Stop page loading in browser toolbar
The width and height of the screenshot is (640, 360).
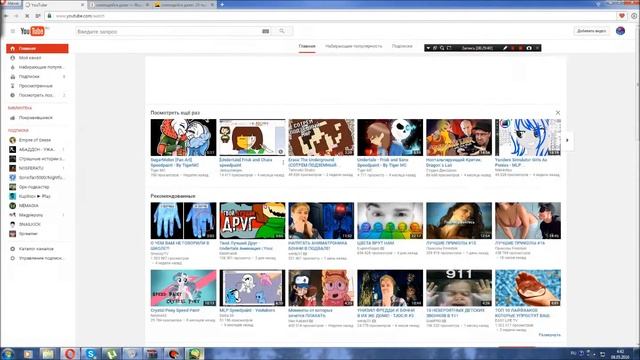[27, 16]
